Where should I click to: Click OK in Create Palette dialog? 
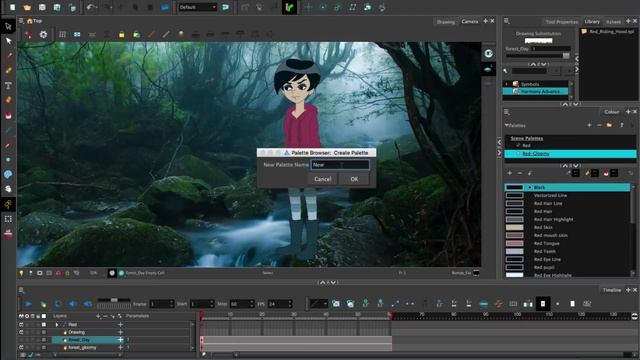point(354,179)
